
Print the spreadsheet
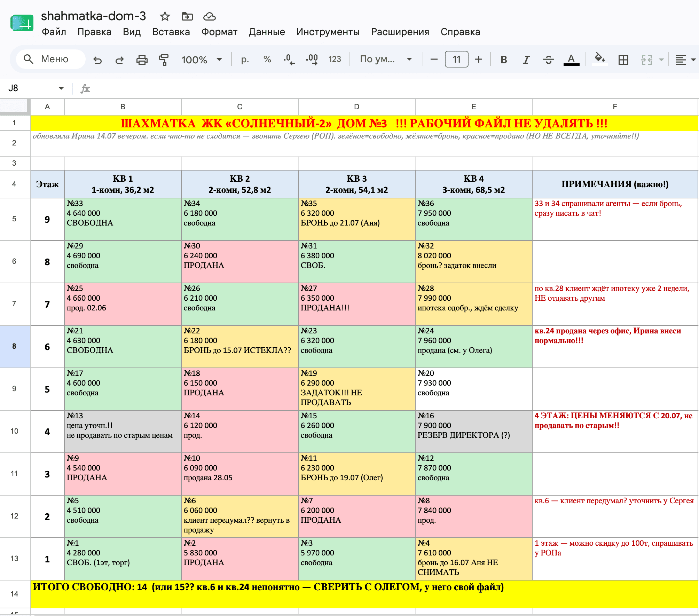[142, 60]
